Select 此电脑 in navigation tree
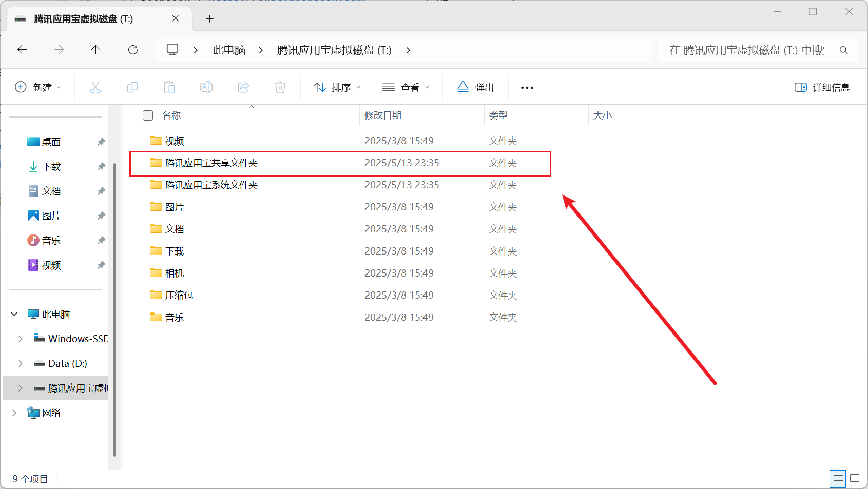Viewport: 868px width, 489px height. pyautogui.click(x=56, y=314)
